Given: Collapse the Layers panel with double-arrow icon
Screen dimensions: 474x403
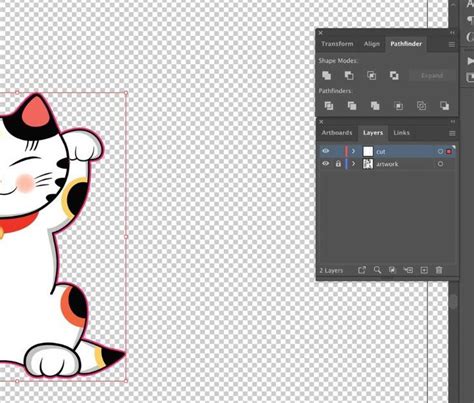Looking at the screenshot, I should click(x=453, y=122).
